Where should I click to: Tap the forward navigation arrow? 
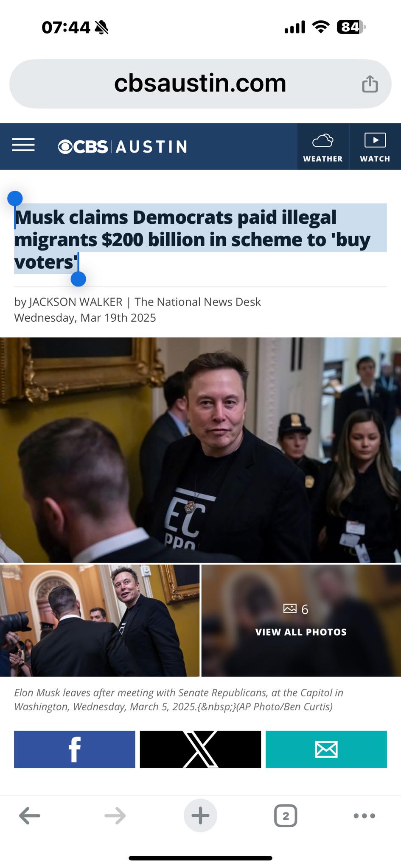click(115, 815)
